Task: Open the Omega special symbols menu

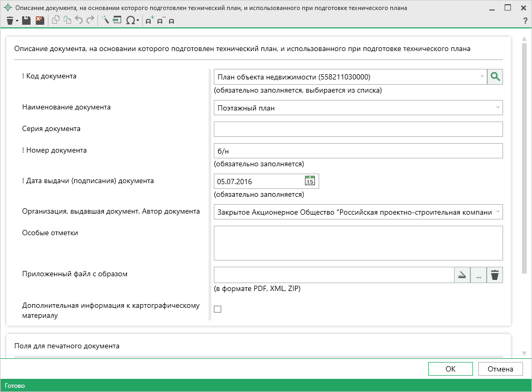Action: tap(131, 21)
